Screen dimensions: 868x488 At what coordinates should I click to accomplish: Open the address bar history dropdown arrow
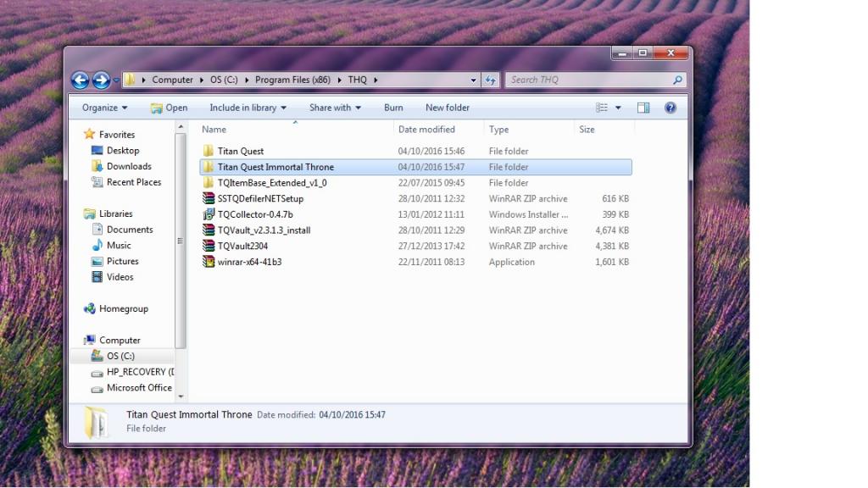pos(473,80)
